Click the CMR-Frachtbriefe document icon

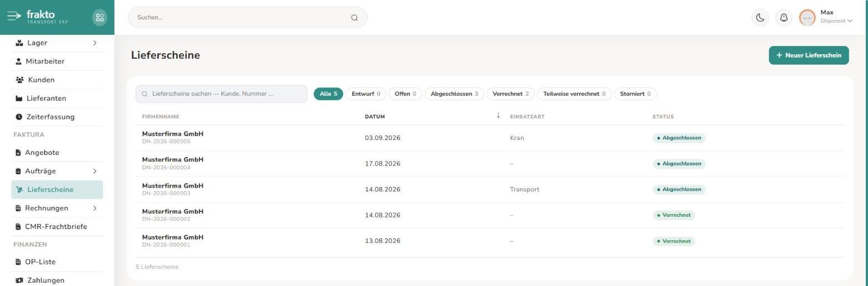click(18, 227)
